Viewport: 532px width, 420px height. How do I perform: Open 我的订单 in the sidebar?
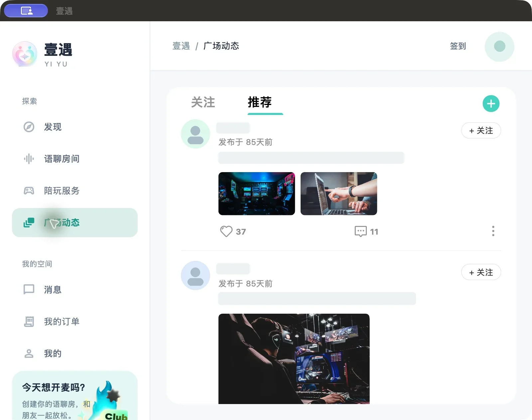tap(75, 322)
